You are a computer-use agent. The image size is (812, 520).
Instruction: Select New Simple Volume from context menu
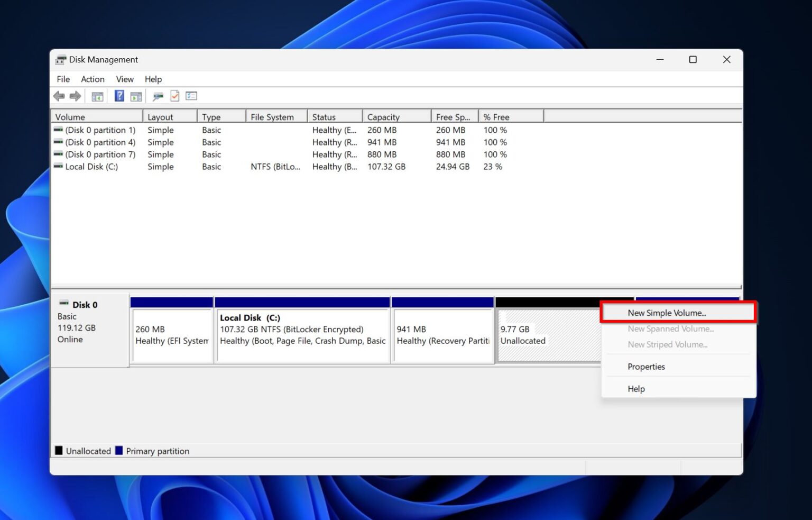coord(666,313)
